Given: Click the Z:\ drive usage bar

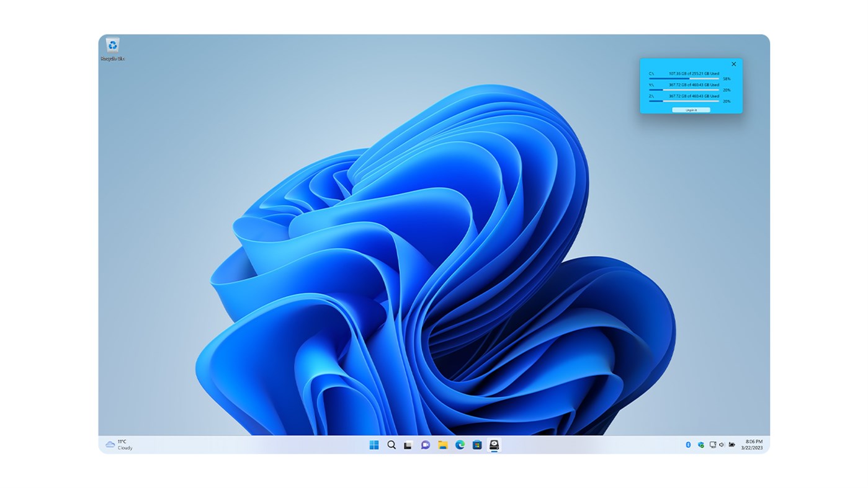Looking at the screenshot, I should point(684,101).
